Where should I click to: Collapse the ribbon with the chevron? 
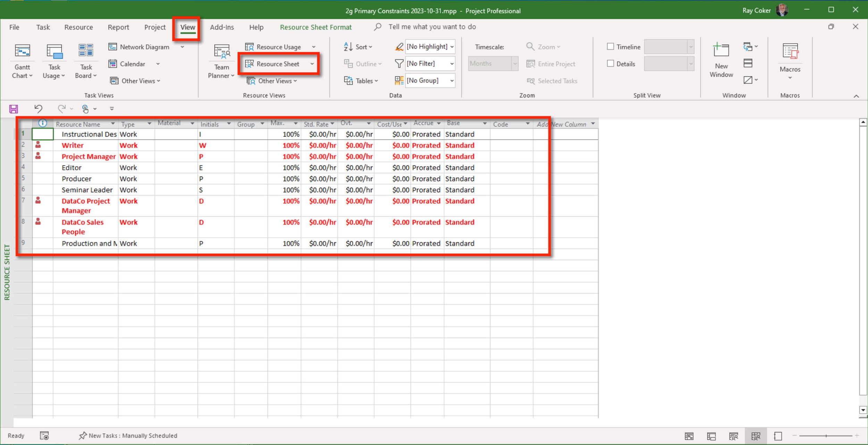[856, 96]
